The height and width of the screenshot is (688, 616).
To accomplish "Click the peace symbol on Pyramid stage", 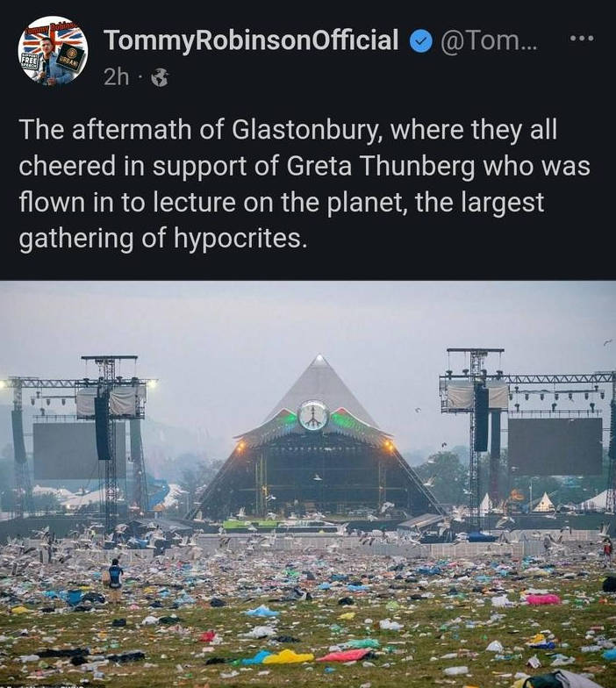I will 312,414.
